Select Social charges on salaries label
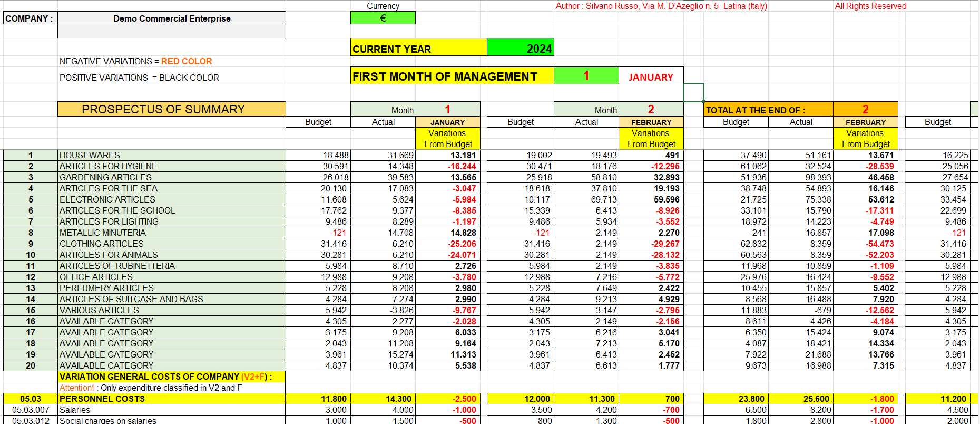Image resolution: width=980 pixels, height=424 pixels. click(x=172, y=420)
